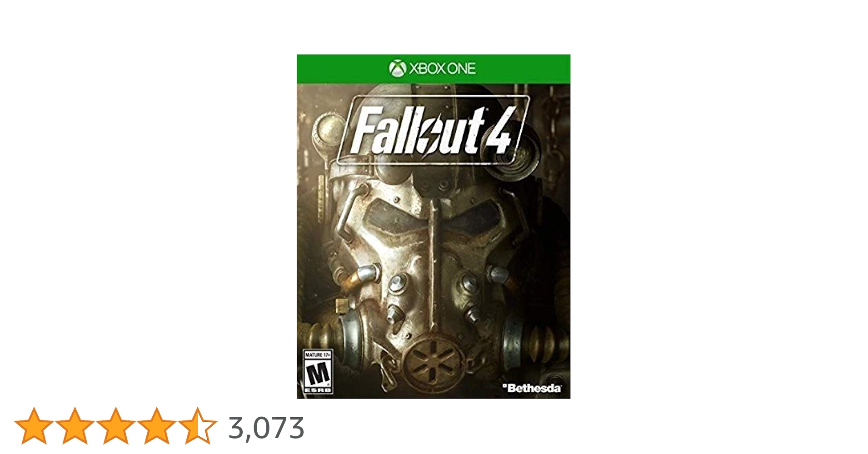Click the Fallout 4 title logo
Viewport: 868px width, 454px height.
tap(434, 130)
